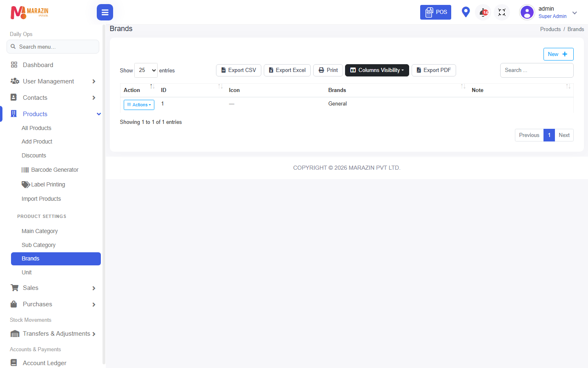Screen dimensions: 588x368
Task: Print the brands table
Action: (328, 70)
